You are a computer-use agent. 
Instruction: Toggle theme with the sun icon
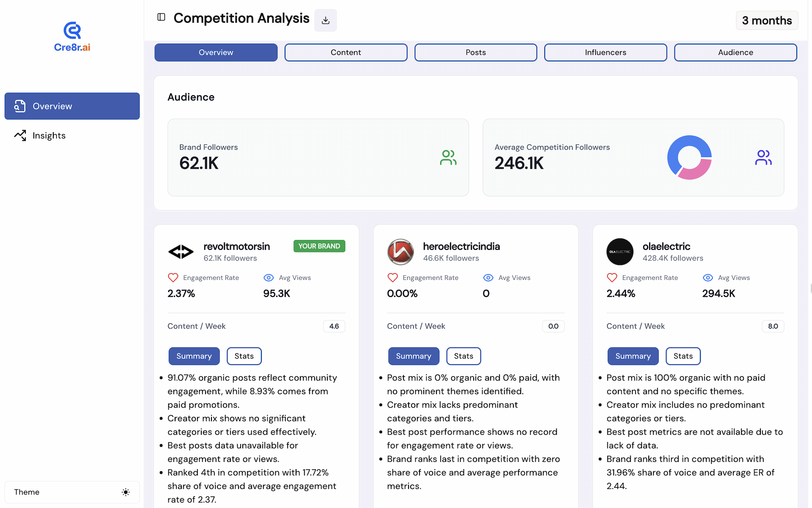click(x=126, y=492)
